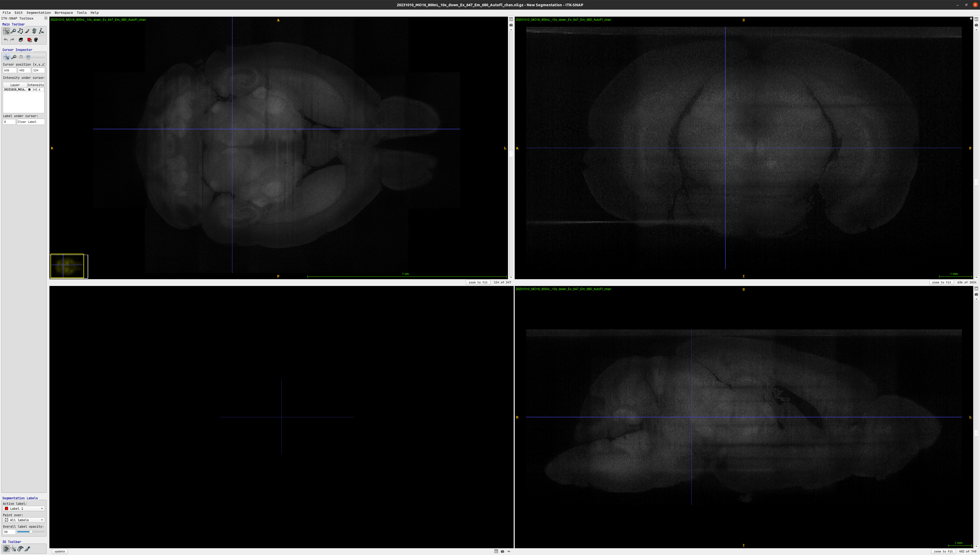Select 3D trackball rotation tool

(x=6, y=549)
